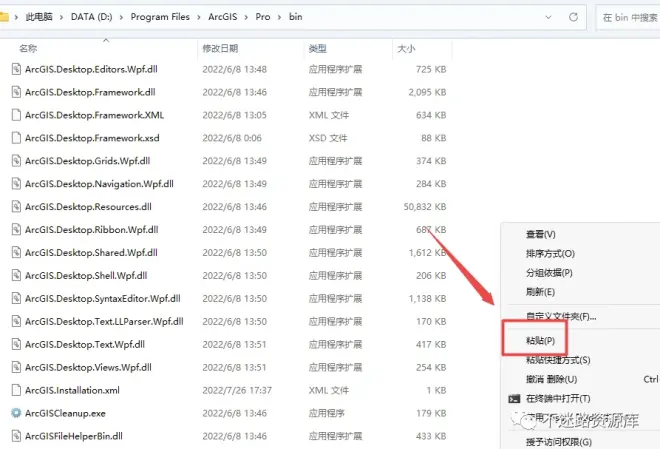Screen dimensions: 660x449
Task: Go to ArcGIS folder in the address path
Action: 223,17
